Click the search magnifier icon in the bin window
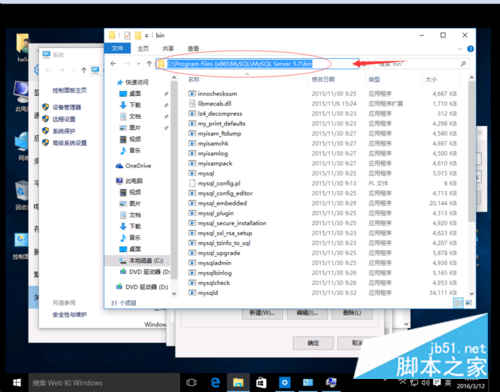This screenshot has width=500, height=392. point(463,63)
